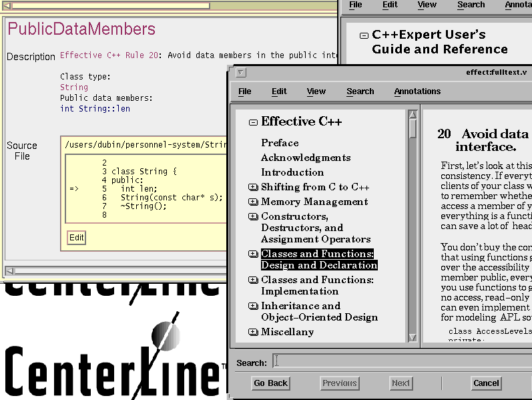Click String class type link
Image resolution: width=532 pixels, height=400 pixels.
point(74,87)
